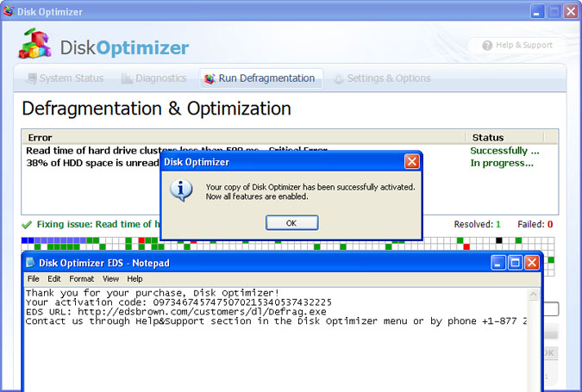Screen dimensions: 582x392
Task: Minimize the Disk Optimizer main window
Action: (536, 12)
